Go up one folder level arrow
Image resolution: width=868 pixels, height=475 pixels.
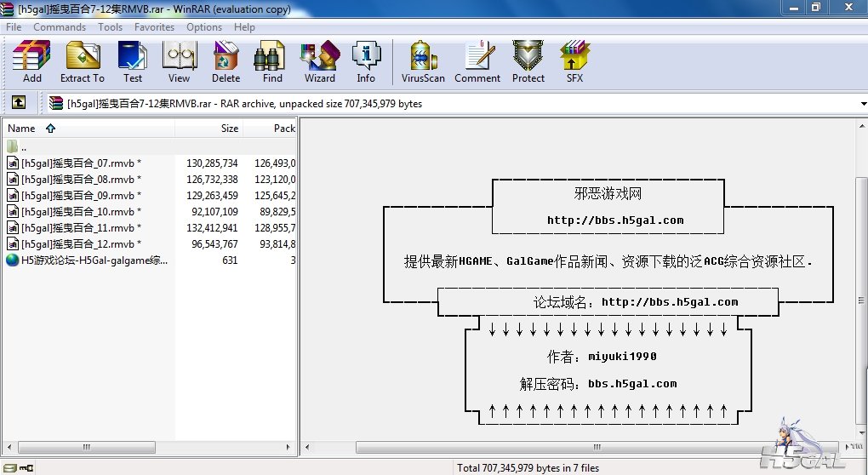click(x=19, y=102)
